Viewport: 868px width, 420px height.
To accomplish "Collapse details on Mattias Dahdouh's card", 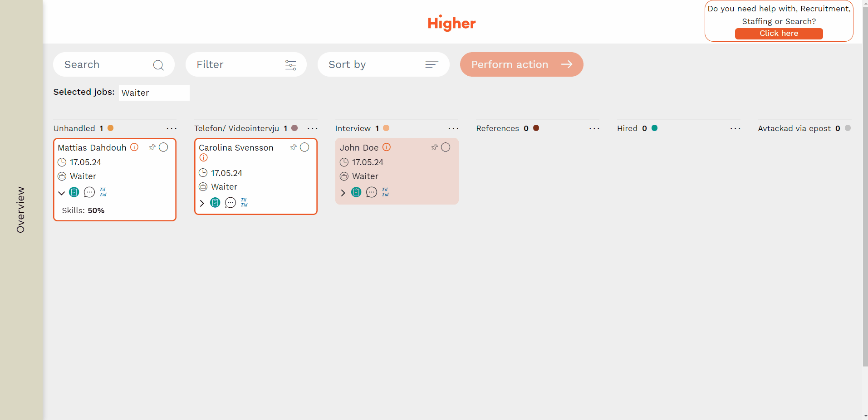I will 62,193.
